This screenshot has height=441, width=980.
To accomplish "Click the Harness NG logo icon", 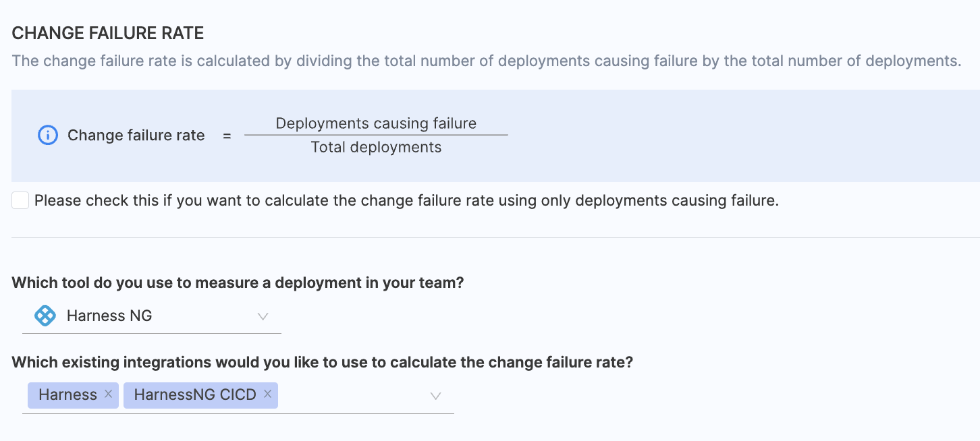I will pos(45,316).
